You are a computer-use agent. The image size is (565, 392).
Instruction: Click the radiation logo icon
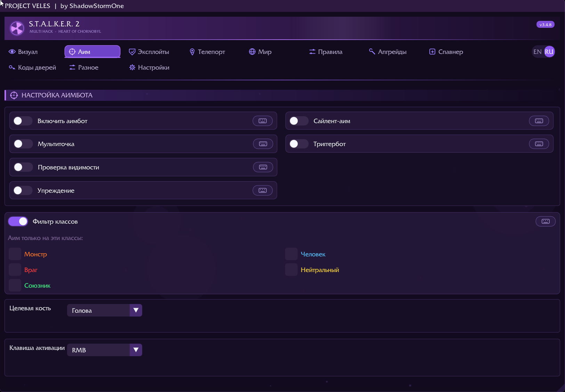tap(17, 28)
